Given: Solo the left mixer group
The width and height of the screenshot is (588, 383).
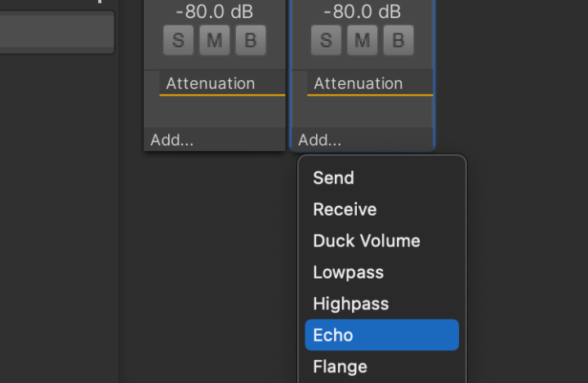Looking at the screenshot, I should pos(178,40).
